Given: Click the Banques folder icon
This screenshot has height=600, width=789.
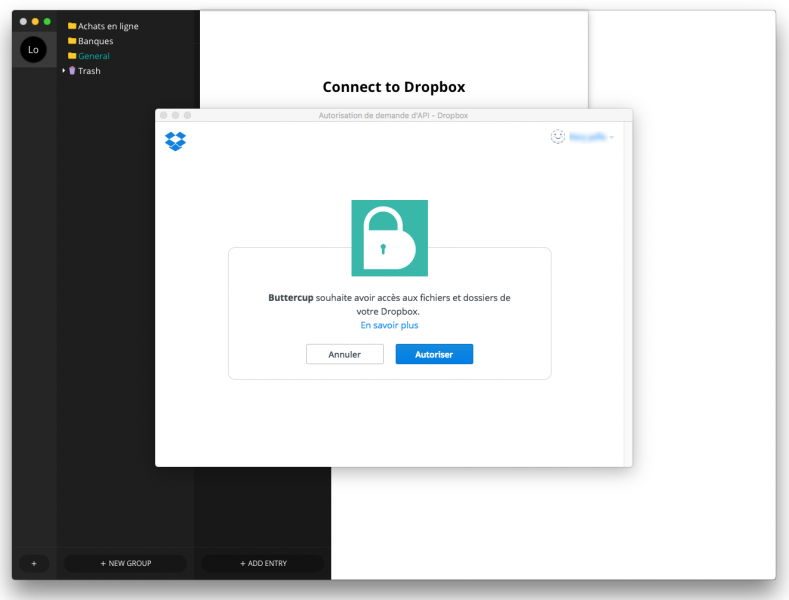Looking at the screenshot, I should click(72, 41).
